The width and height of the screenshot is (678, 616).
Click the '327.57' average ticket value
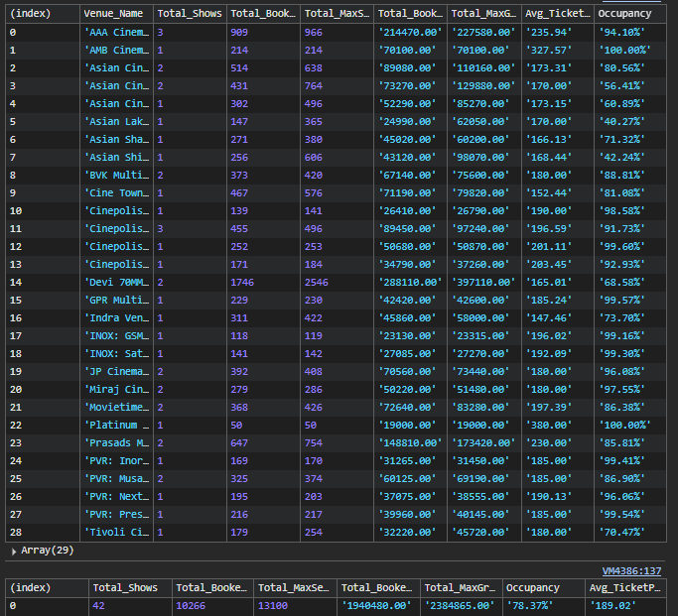(549, 51)
